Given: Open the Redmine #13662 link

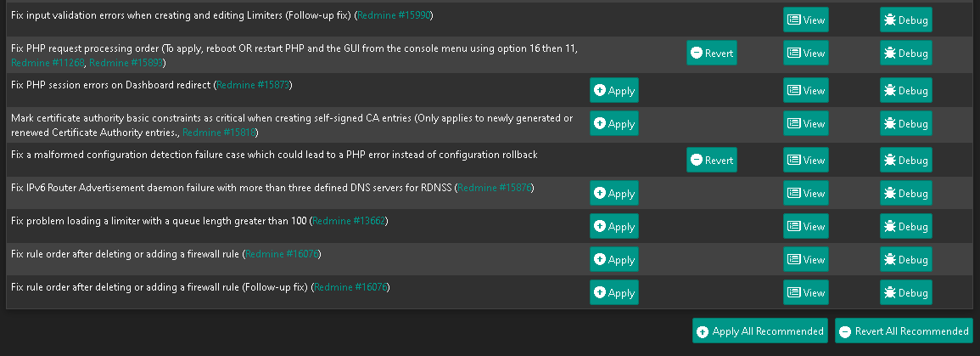Looking at the screenshot, I should pyautogui.click(x=349, y=221).
